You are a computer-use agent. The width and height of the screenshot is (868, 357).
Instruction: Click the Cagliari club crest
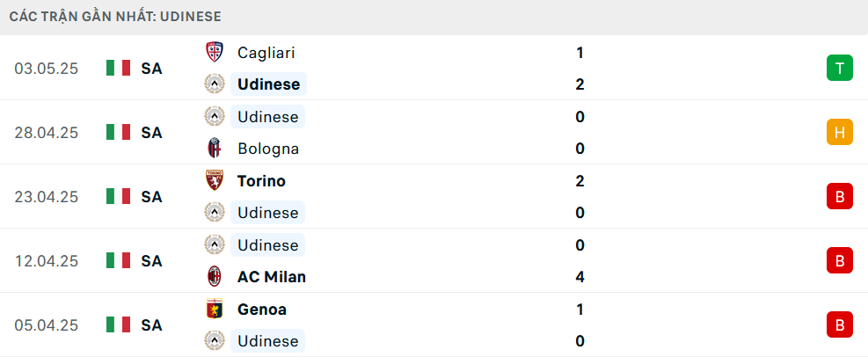[x=215, y=52]
